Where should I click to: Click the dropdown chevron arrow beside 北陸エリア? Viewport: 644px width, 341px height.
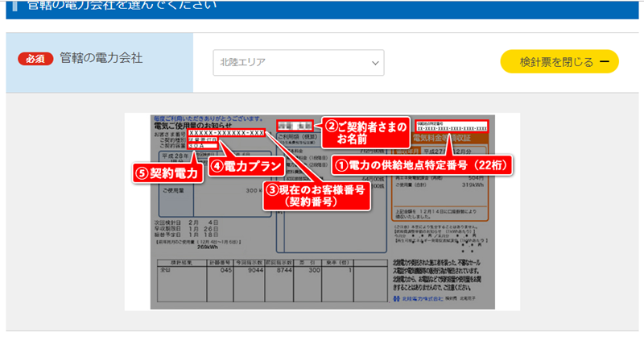coord(375,63)
